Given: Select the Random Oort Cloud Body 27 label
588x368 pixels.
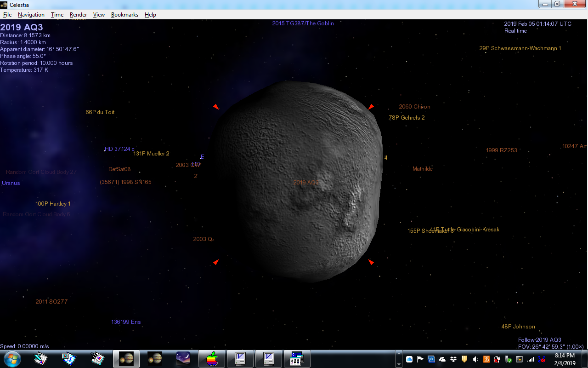Looking at the screenshot, I should point(41,172).
